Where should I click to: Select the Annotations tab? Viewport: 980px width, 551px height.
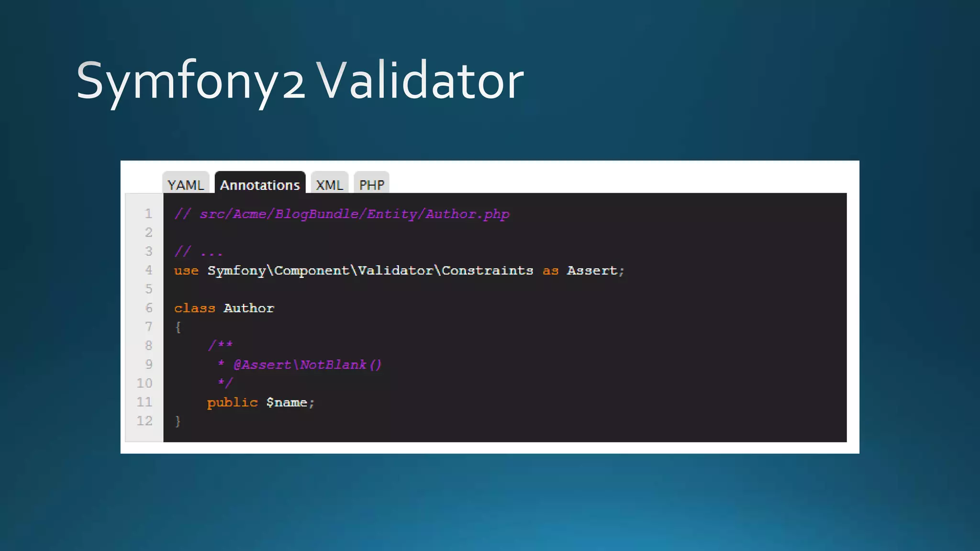[x=260, y=185]
